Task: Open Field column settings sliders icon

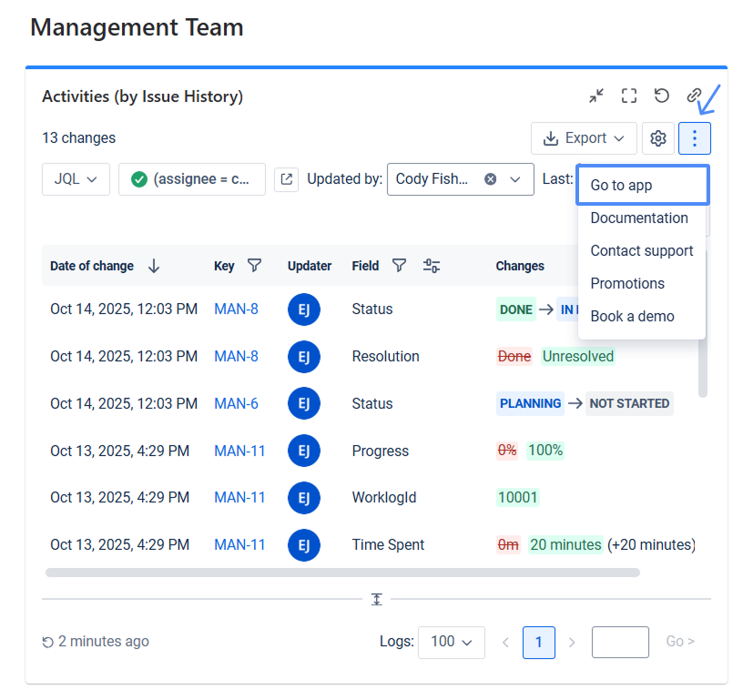Action: pyautogui.click(x=432, y=266)
